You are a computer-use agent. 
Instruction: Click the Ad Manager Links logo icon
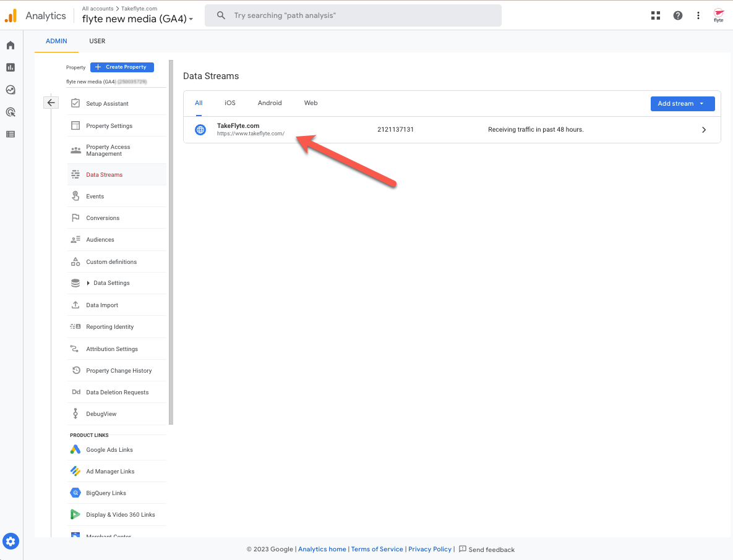click(x=75, y=471)
